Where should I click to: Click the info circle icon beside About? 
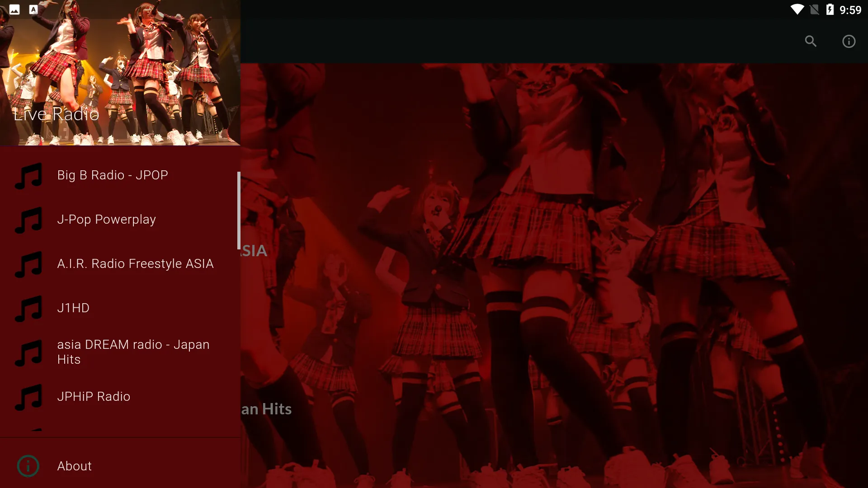(28, 466)
